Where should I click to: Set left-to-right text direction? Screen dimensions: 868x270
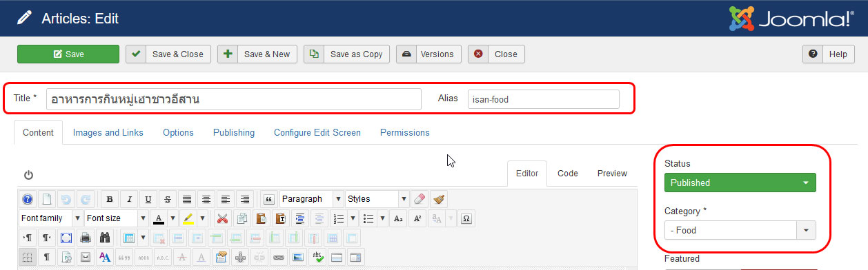point(28,238)
